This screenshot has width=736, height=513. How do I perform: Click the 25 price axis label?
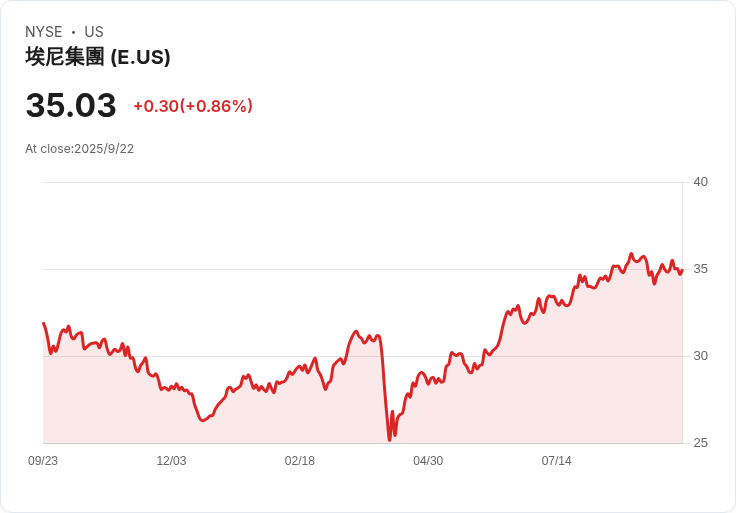(700, 443)
